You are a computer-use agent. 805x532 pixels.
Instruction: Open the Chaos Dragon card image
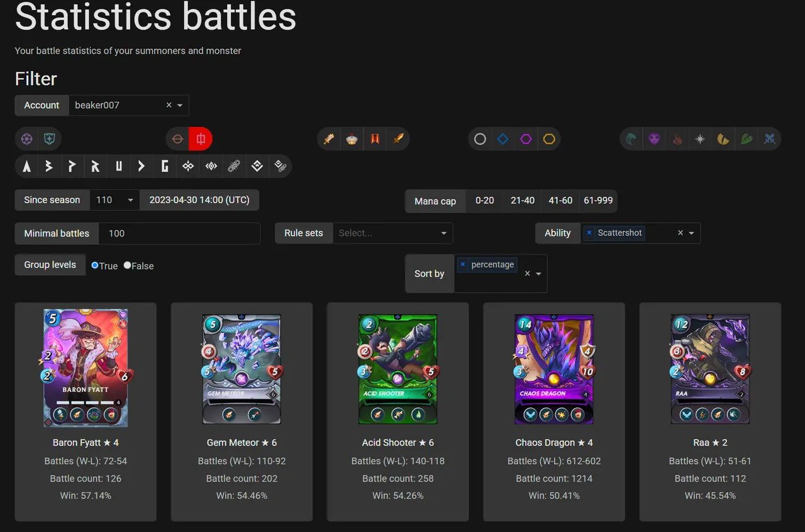click(x=554, y=370)
